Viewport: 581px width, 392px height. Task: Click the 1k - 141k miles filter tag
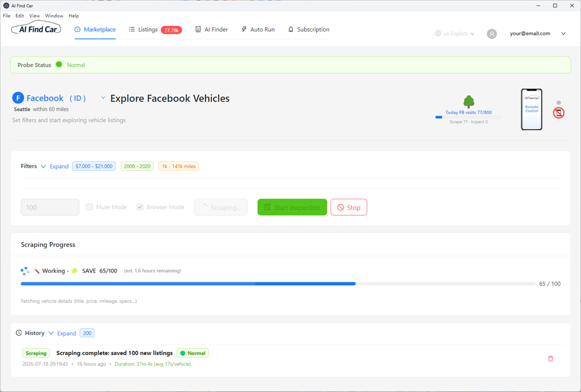pos(179,166)
